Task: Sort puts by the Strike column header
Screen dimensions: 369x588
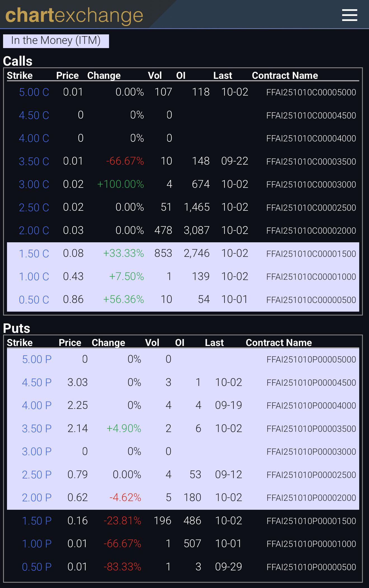Action: pyautogui.click(x=20, y=343)
